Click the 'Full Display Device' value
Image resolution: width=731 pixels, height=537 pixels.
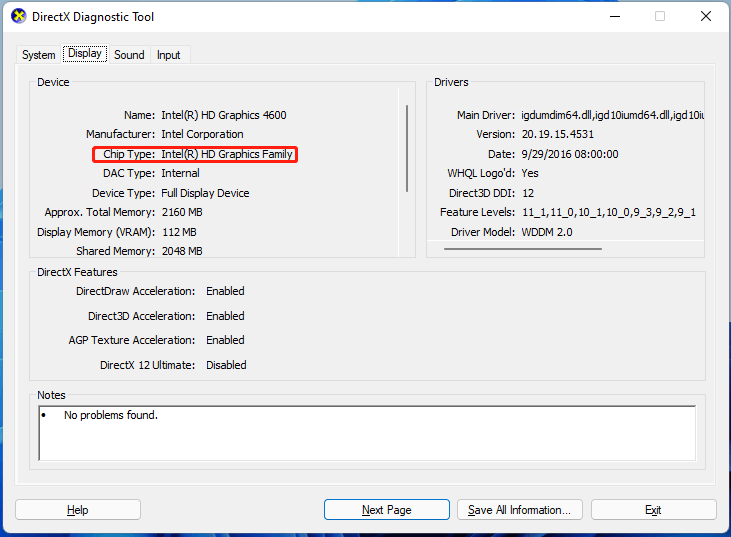pyautogui.click(x=205, y=193)
